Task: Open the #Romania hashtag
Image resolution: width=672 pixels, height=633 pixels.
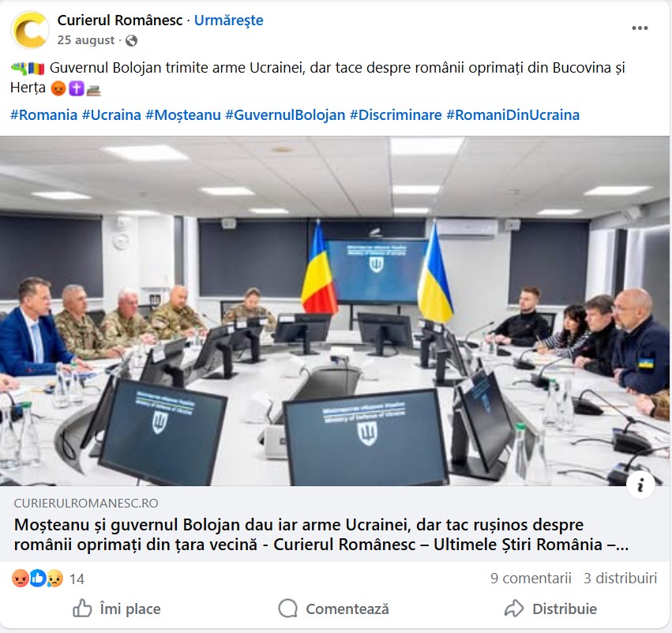Action: [x=43, y=114]
